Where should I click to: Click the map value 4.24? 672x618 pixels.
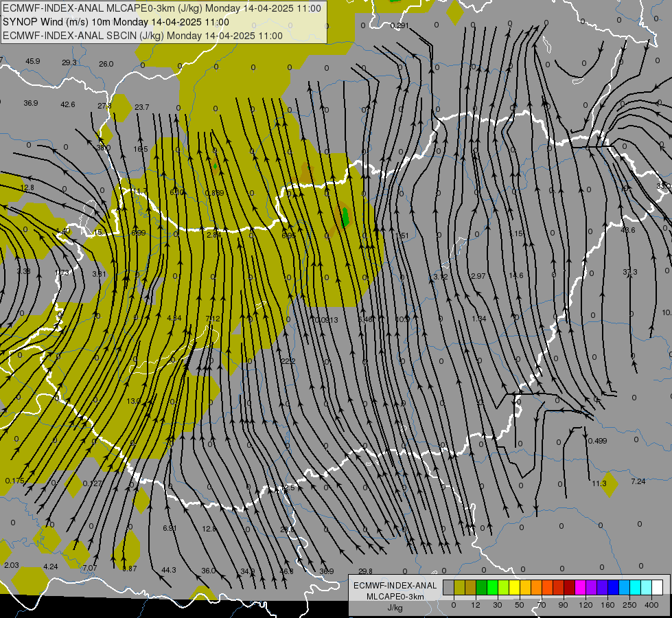click(51, 566)
